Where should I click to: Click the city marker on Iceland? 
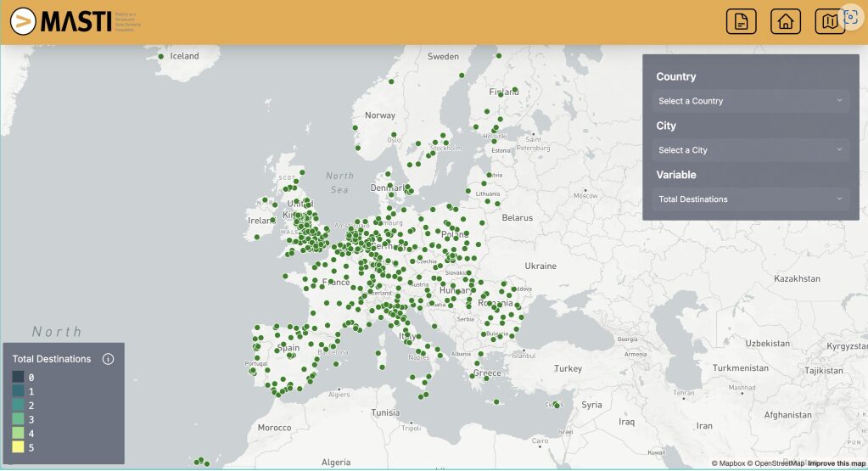click(161, 57)
